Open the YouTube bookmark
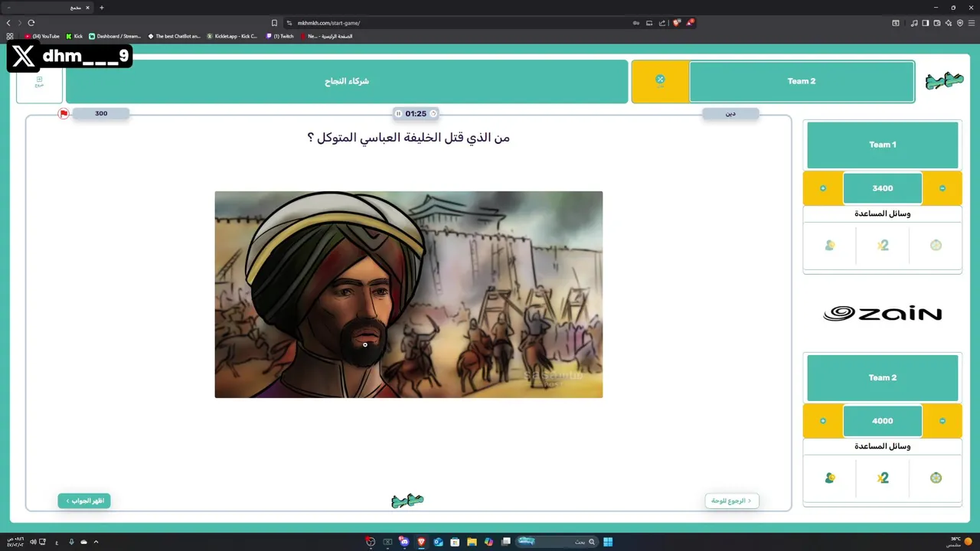The height and width of the screenshot is (551, 980). (x=42, y=36)
